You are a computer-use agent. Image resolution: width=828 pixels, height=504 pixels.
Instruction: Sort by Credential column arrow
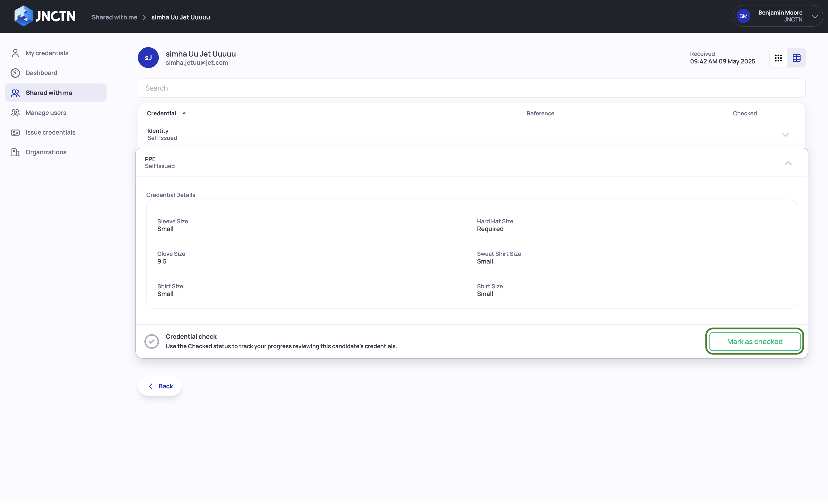click(x=184, y=114)
